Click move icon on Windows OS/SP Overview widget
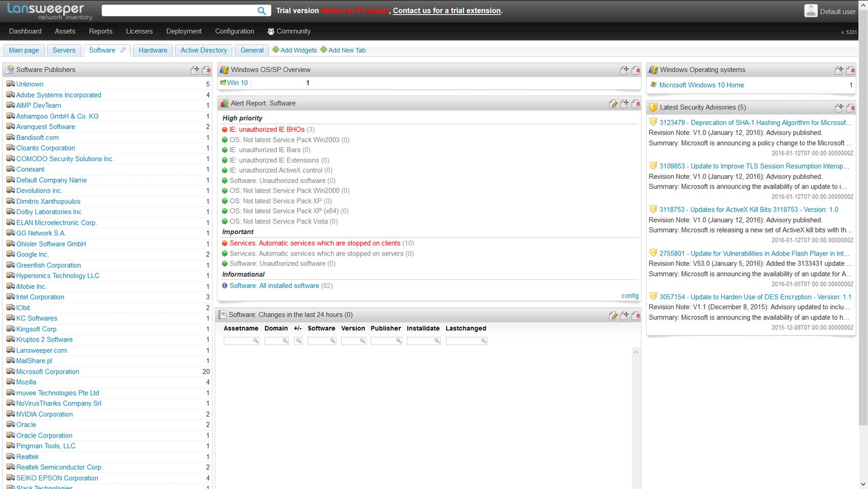 pos(624,70)
